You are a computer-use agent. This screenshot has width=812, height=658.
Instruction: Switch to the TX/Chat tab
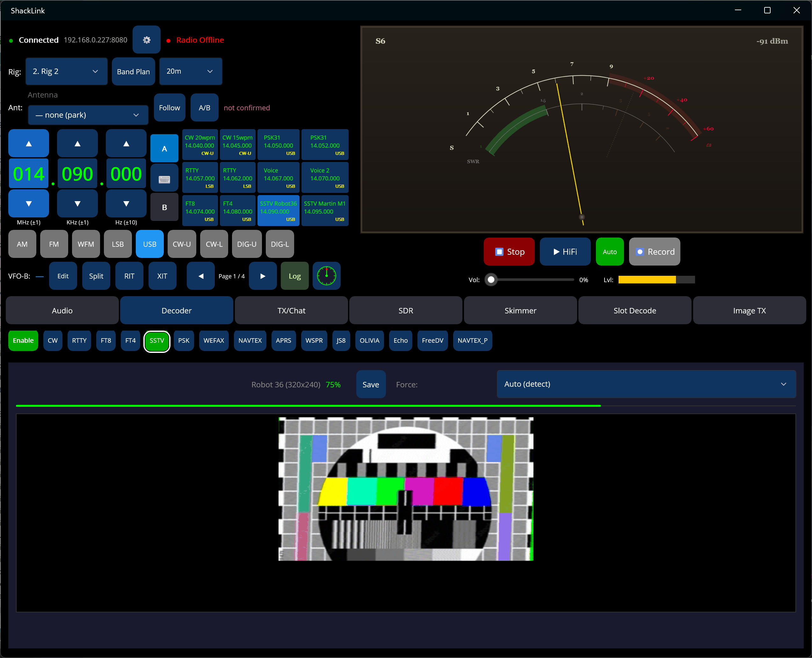click(291, 311)
